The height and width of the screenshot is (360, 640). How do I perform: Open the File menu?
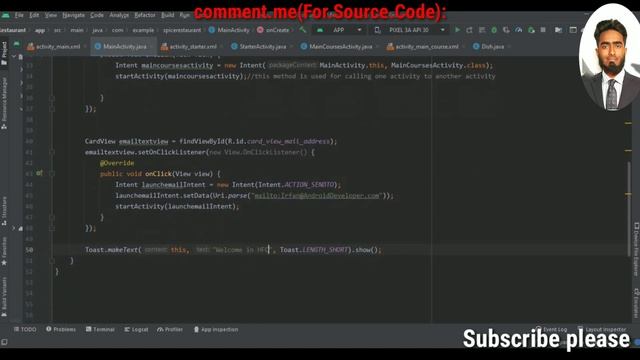[x=19, y=15]
